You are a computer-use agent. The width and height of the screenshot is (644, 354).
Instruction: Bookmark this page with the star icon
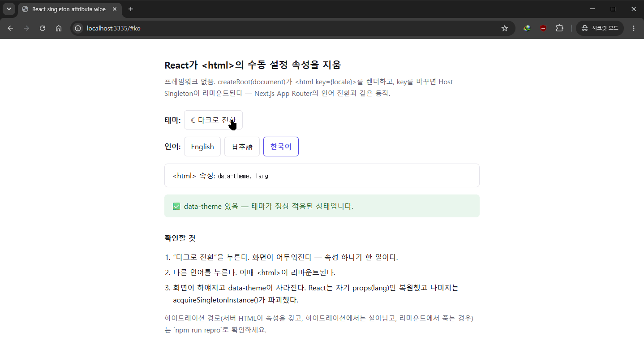click(x=505, y=28)
